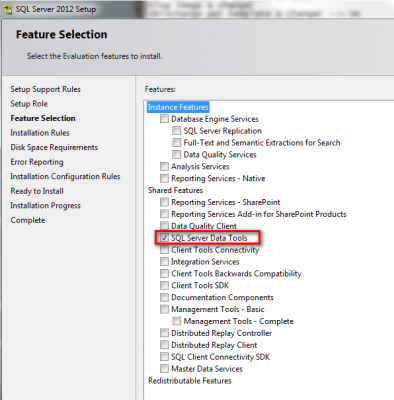The width and height of the screenshot is (394, 400).
Task: Check the Database Engine Services checkbox
Action: click(164, 119)
